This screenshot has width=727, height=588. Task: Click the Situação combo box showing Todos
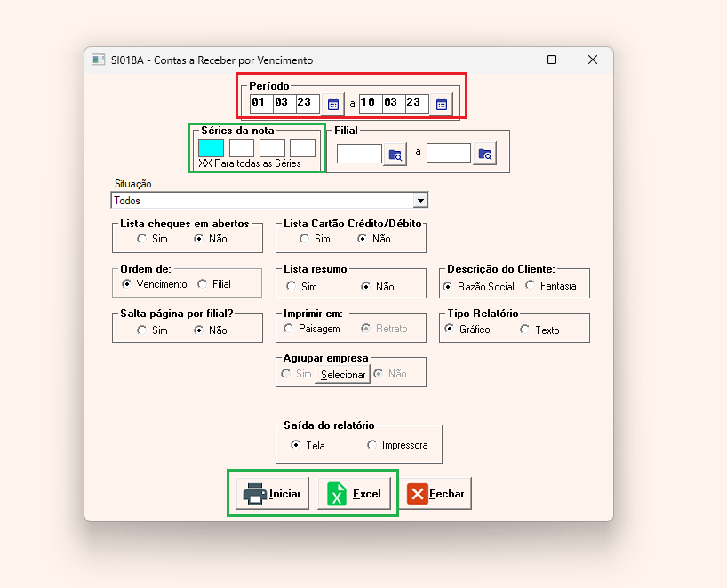269,201
